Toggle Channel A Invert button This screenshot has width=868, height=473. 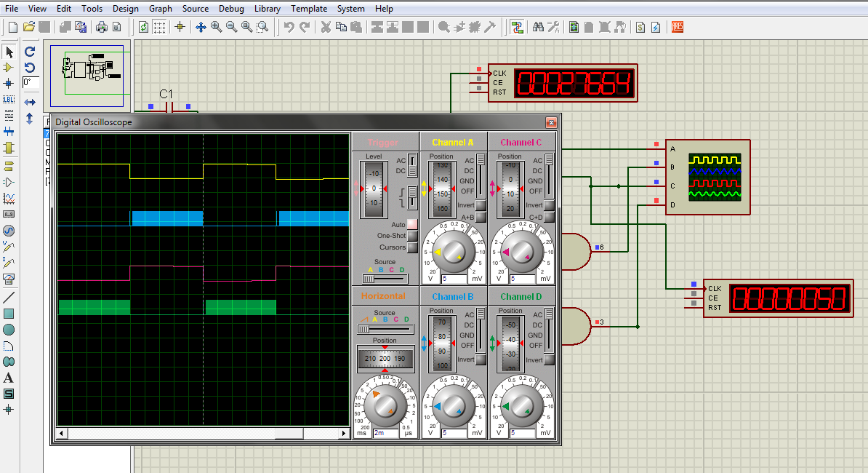(481, 205)
